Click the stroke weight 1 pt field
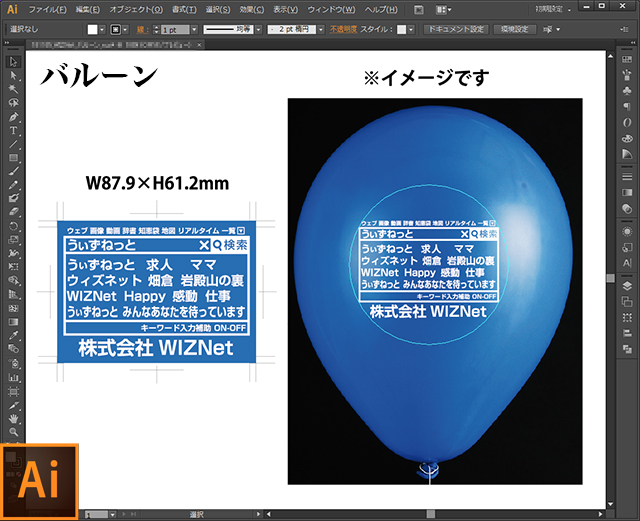 pos(175,30)
